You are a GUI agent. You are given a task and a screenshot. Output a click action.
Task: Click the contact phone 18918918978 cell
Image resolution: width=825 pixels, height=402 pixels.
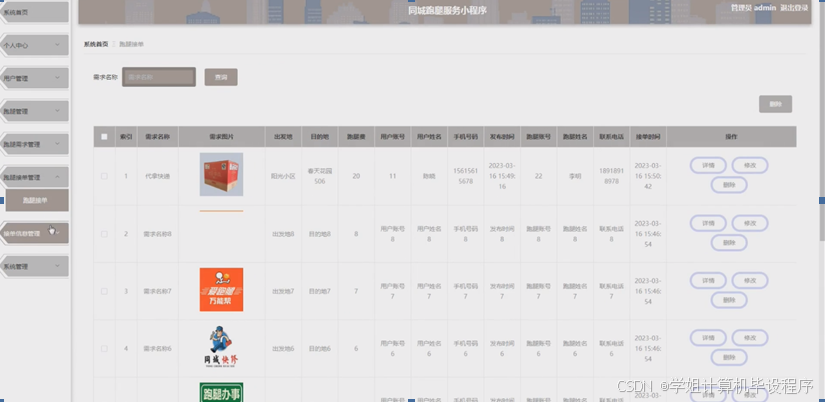click(x=611, y=176)
